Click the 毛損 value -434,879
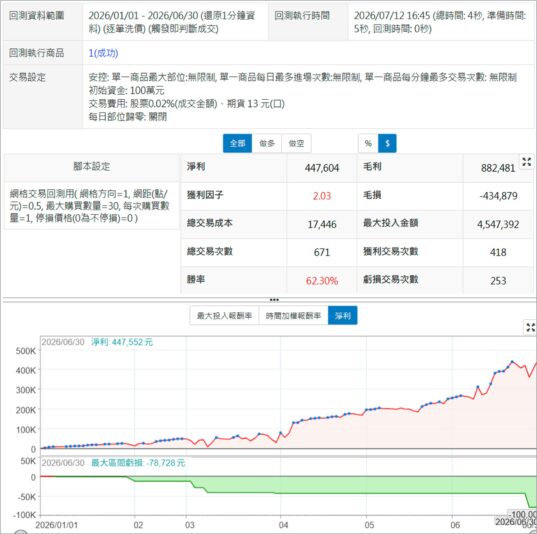This screenshot has height=534, width=537. point(498,196)
